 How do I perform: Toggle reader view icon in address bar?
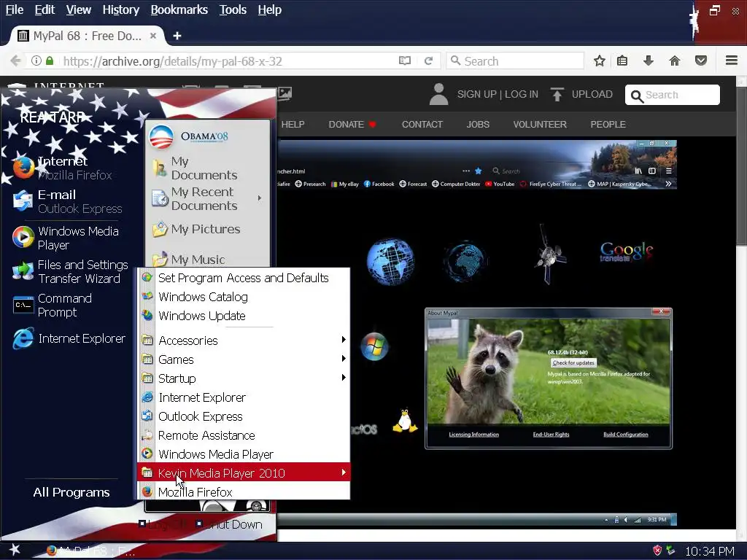(x=404, y=61)
